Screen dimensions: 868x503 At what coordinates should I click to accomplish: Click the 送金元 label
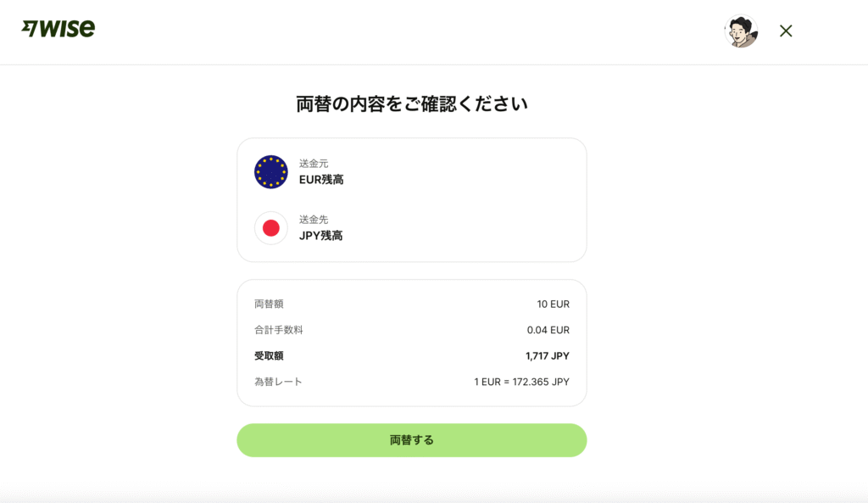(314, 164)
